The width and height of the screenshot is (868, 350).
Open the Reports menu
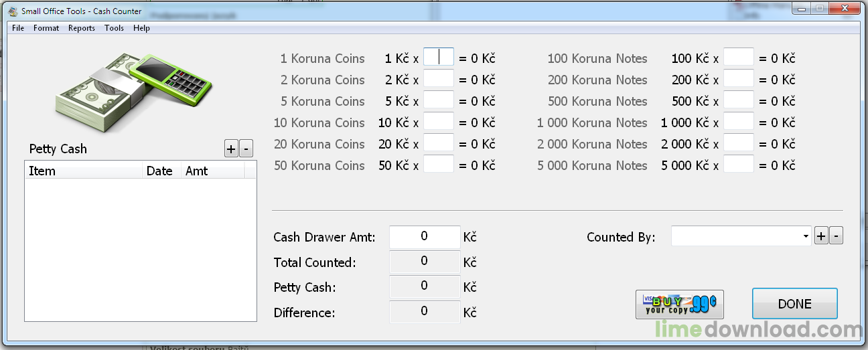coord(82,28)
